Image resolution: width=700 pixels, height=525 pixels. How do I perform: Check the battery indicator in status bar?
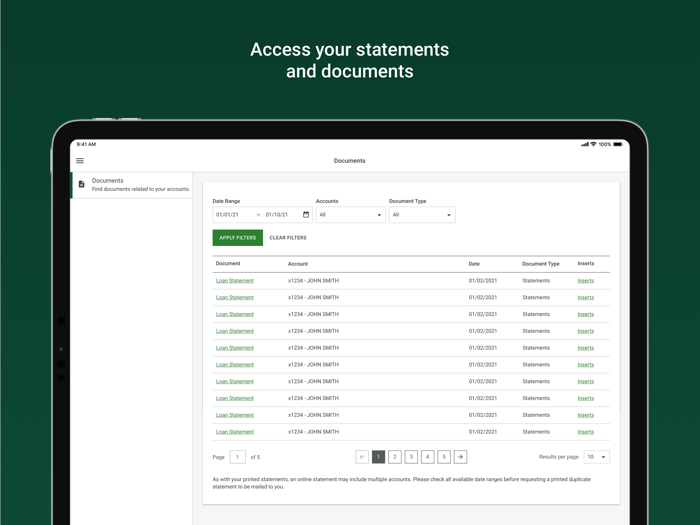pyautogui.click(x=618, y=144)
